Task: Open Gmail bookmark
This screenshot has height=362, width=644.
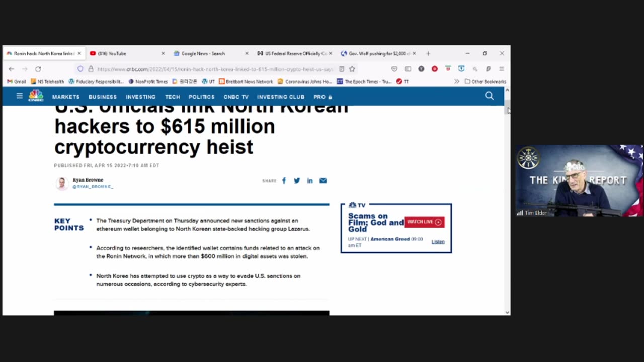Action: 17,81
